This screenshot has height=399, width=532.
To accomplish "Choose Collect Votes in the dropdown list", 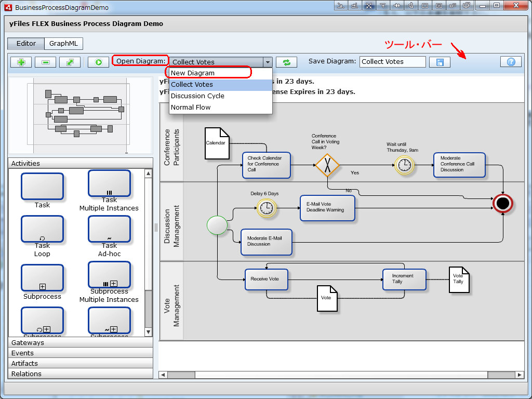I will click(220, 85).
